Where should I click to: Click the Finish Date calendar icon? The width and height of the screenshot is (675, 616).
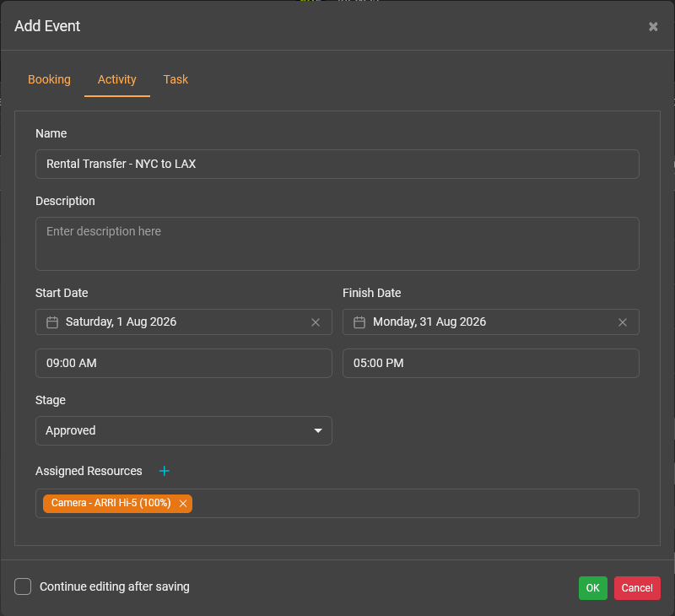point(359,322)
